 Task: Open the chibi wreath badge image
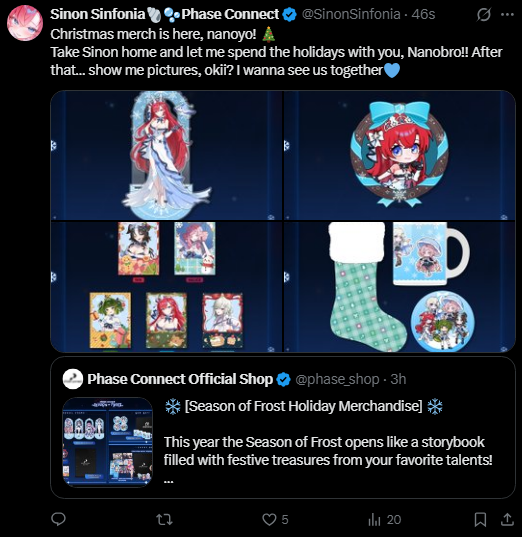[x=399, y=155]
